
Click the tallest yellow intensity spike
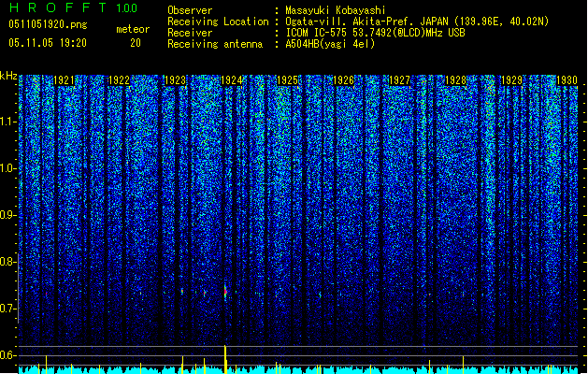coord(225,359)
